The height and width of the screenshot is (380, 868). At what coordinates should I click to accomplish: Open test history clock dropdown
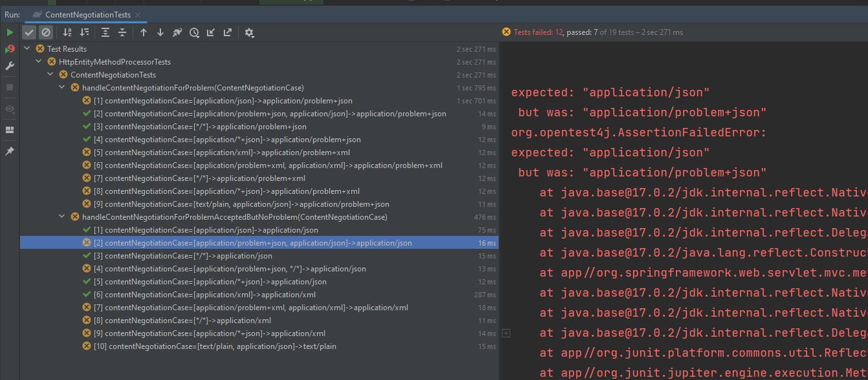(194, 32)
